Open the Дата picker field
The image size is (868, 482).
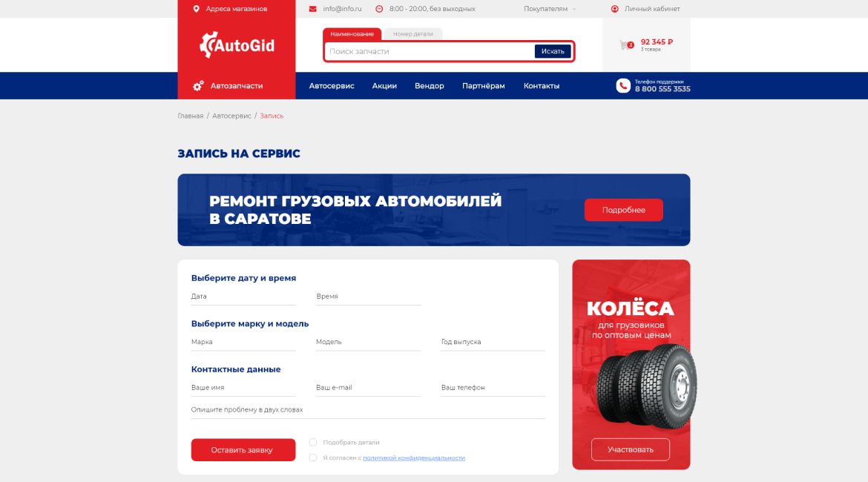(x=243, y=297)
